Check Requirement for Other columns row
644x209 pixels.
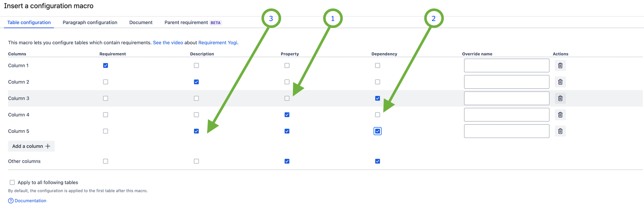coord(106,161)
